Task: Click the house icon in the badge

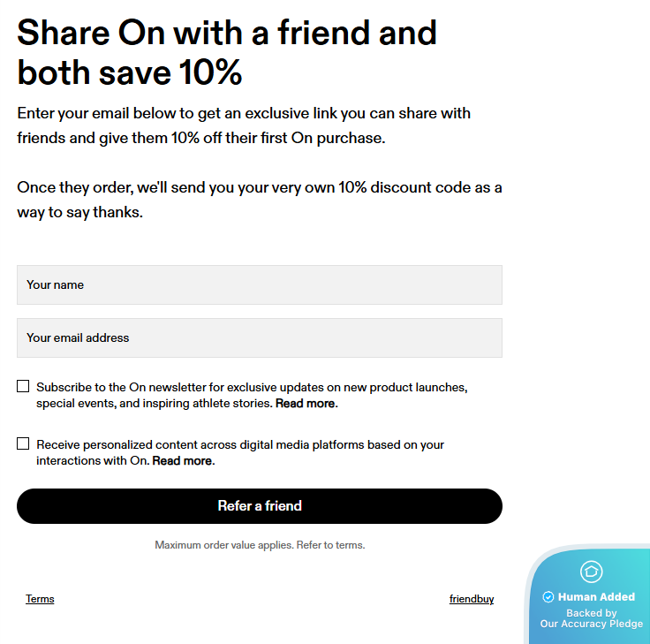Action: (x=591, y=572)
